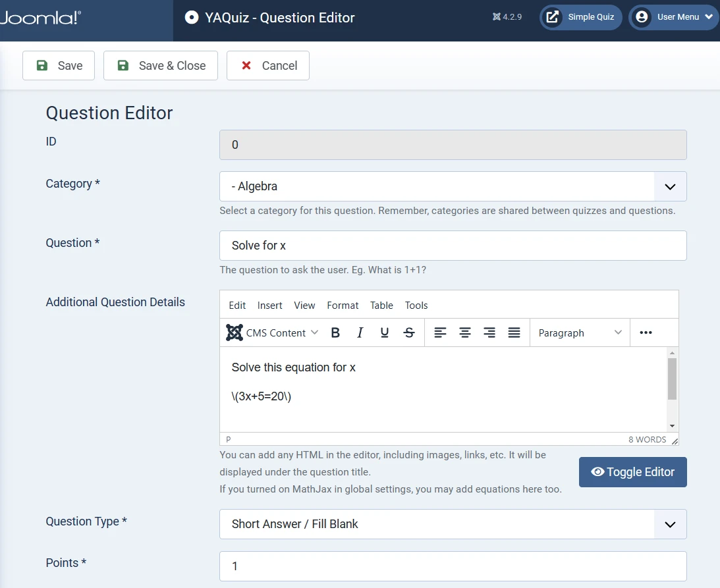
Task: Open the CMS Content dropdown
Action: coord(273,333)
